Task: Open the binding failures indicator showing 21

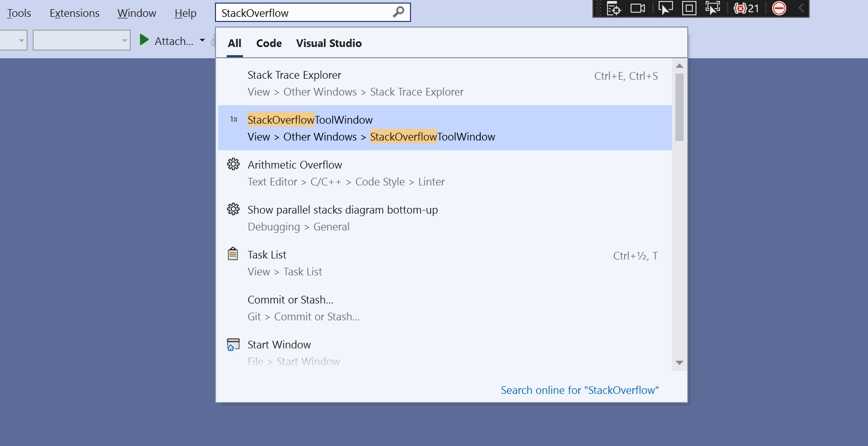Action: pyautogui.click(x=746, y=8)
